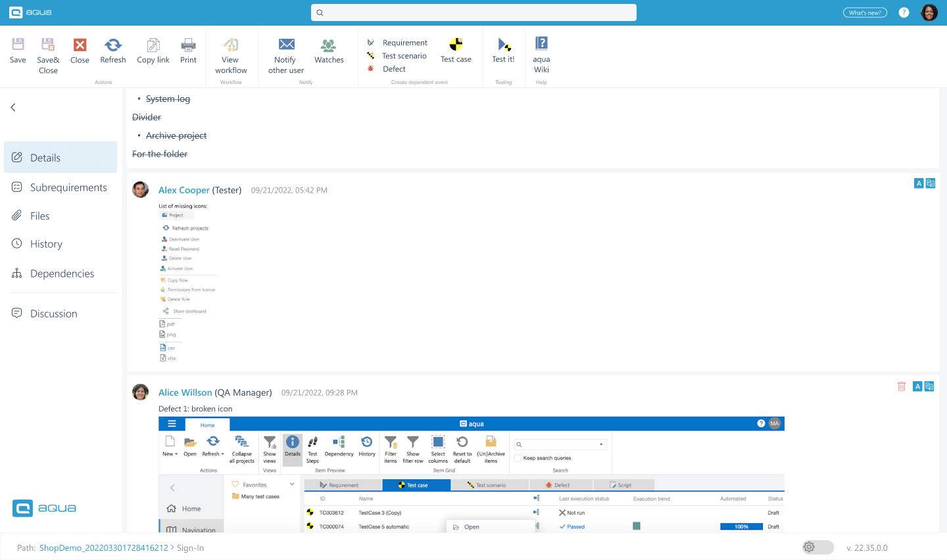Toggle font formatting on Alice Willson's comment

(x=917, y=386)
